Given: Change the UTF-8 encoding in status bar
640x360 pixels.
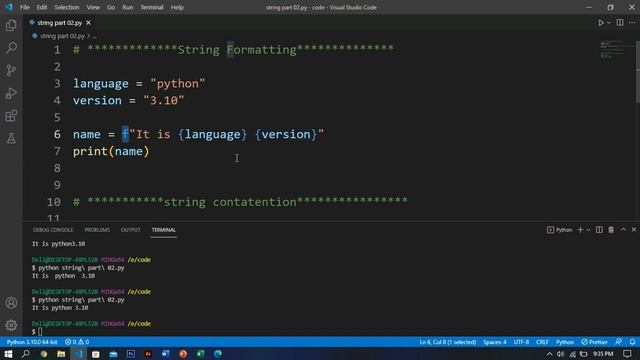Looking at the screenshot, I should 521,342.
